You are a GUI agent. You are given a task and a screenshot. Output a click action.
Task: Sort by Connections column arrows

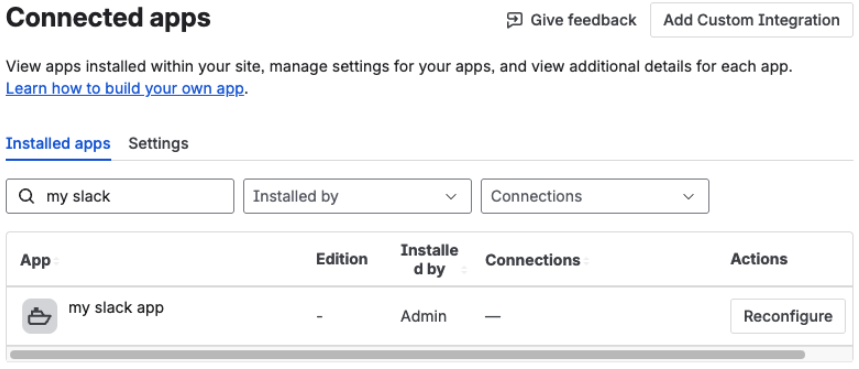pos(586,261)
